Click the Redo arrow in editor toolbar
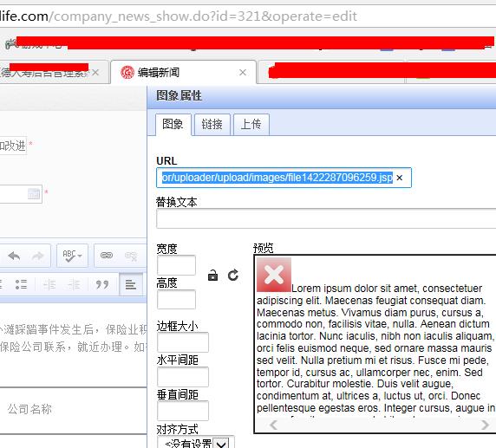Screen dimensions: 496x448 (x=37, y=256)
